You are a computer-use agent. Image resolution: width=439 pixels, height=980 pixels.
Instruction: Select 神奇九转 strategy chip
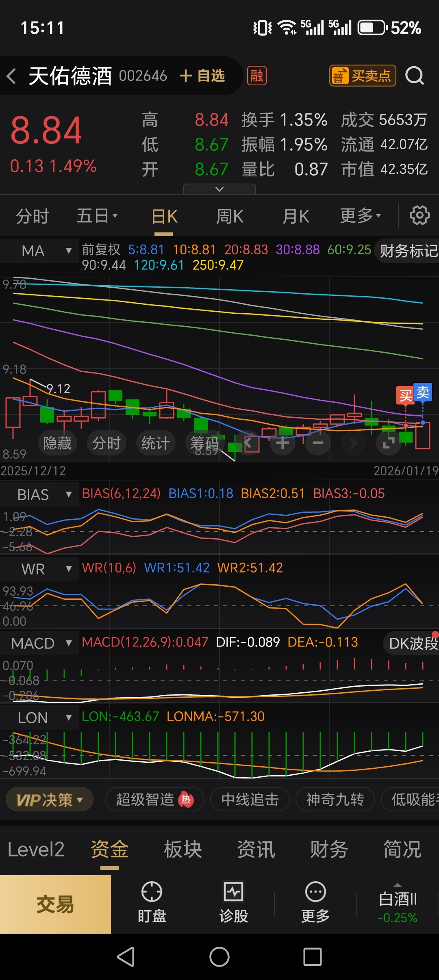coord(335,800)
